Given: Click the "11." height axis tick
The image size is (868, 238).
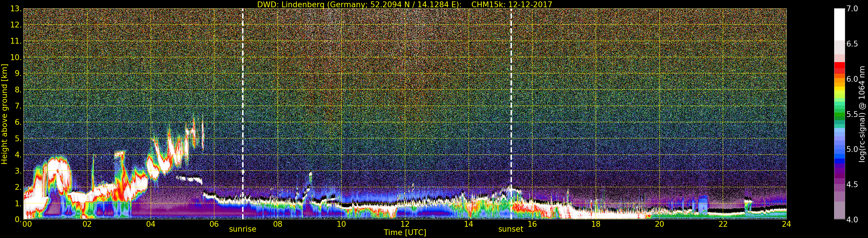Looking at the screenshot, I should tap(16, 41).
